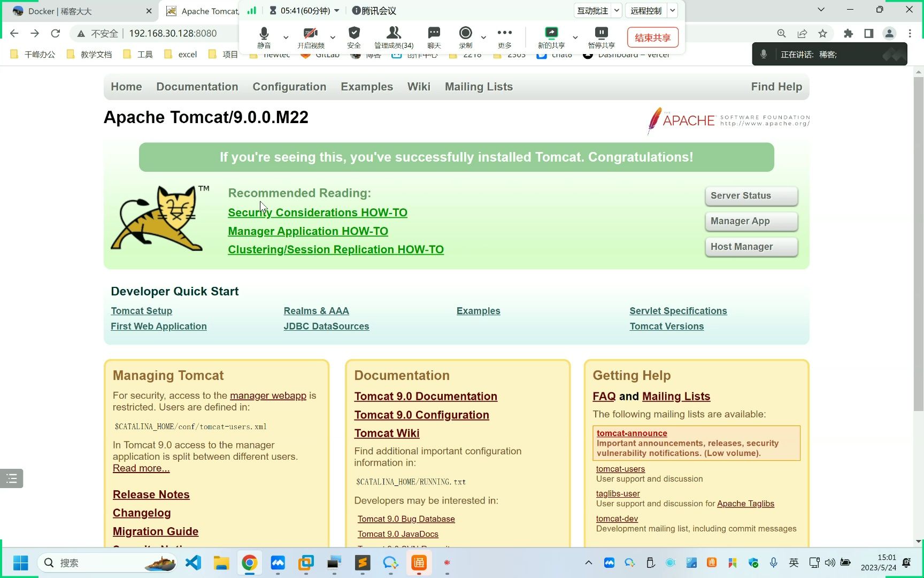The height and width of the screenshot is (578, 924).
Task: Open Security Considerations HOW-TO link
Action: tap(318, 212)
